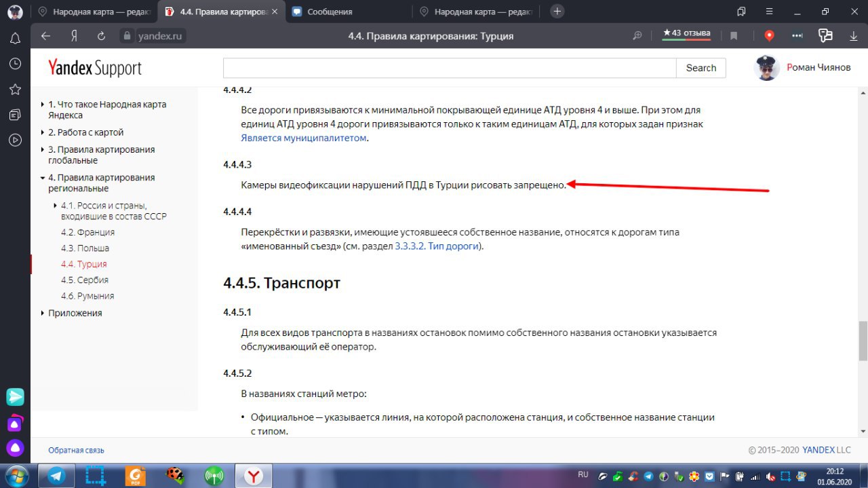Open the browser hamburger menu
868x488 pixels.
click(769, 12)
